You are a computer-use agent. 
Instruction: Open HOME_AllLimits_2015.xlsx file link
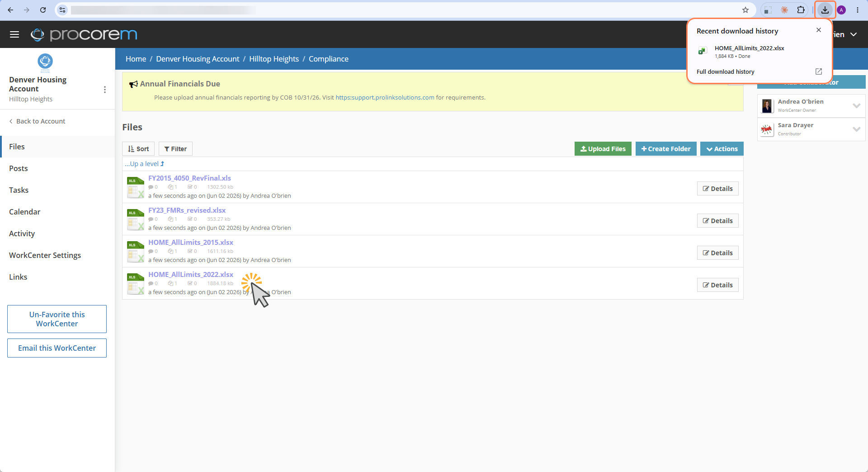pyautogui.click(x=191, y=243)
